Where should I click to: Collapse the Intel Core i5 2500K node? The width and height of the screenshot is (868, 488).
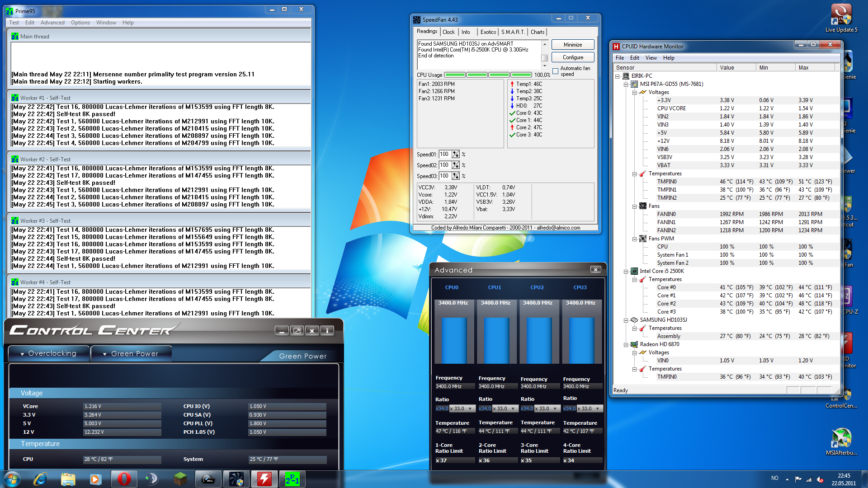[626, 271]
